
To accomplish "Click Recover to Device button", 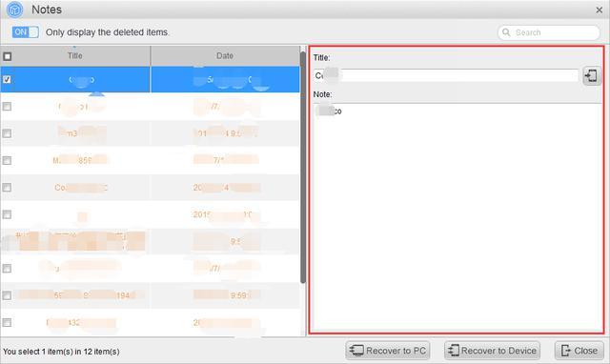I will 492,351.
